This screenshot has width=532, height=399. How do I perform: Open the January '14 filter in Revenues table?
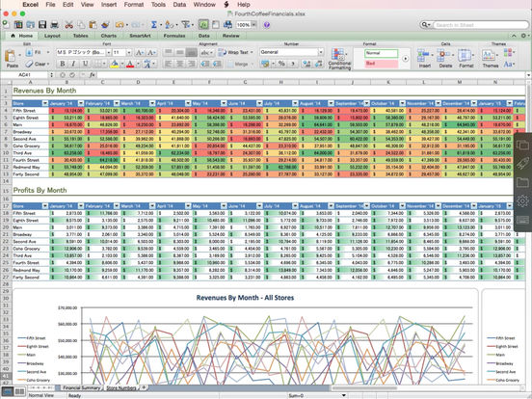[81, 103]
